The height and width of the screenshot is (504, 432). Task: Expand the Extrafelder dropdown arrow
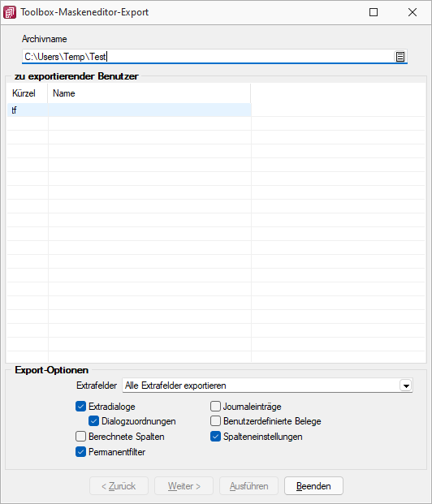[406, 386]
